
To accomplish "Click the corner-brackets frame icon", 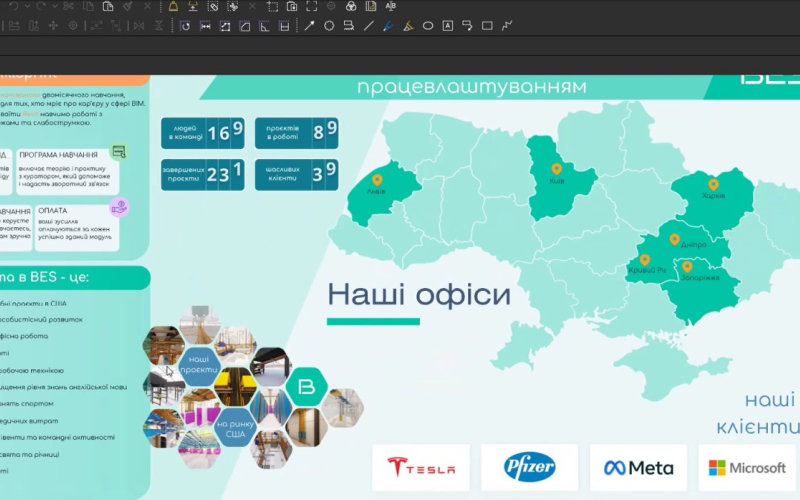I will click(x=311, y=6).
